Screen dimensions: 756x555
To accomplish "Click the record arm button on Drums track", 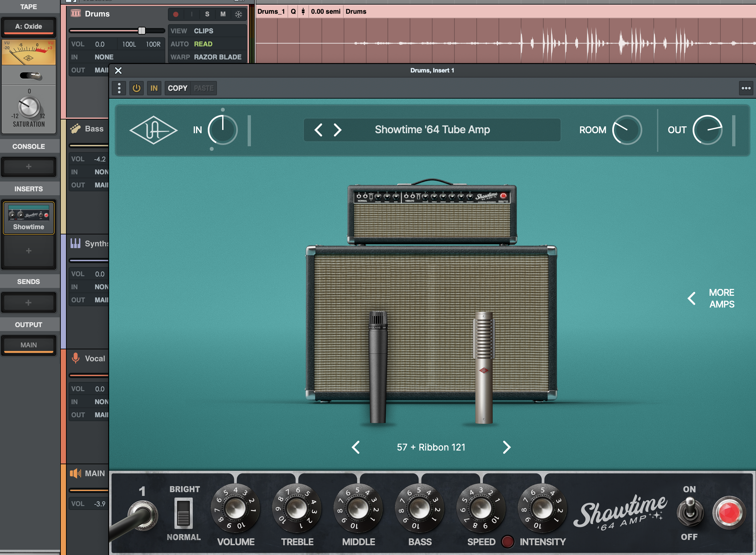I will click(x=175, y=14).
